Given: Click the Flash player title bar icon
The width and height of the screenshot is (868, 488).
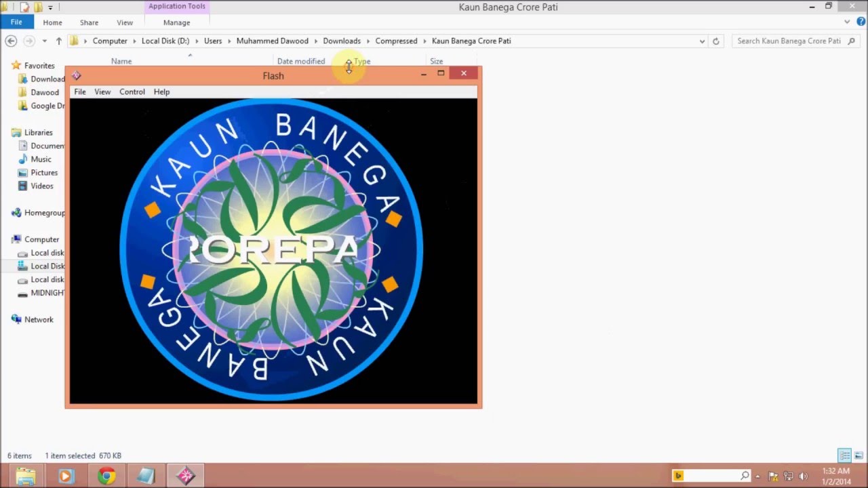Looking at the screenshot, I should coord(77,75).
